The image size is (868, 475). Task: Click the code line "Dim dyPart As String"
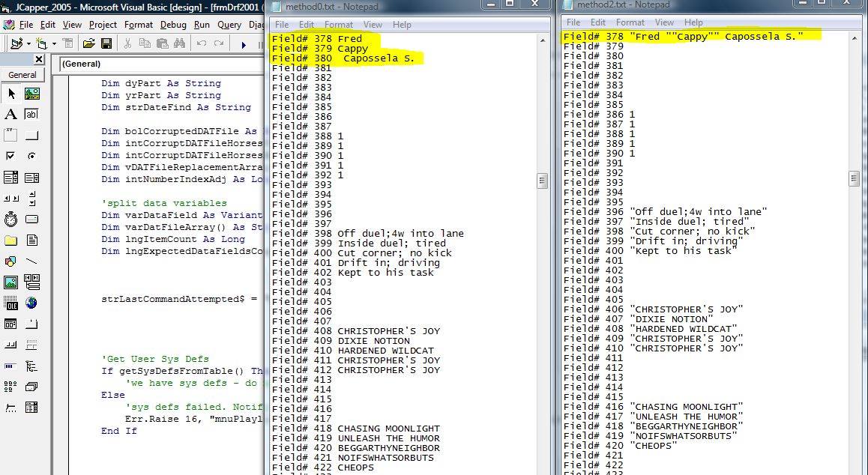[161, 83]
